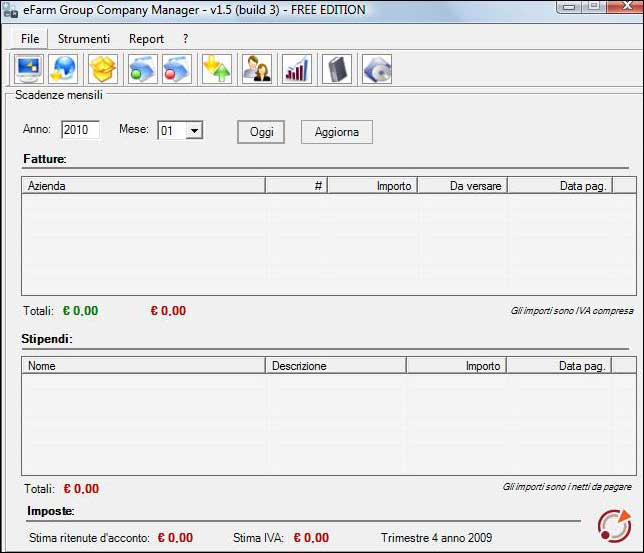644x553 pixels.
Task: Click the computer monitor toolbar icon
Action: [x=28, y=69]
